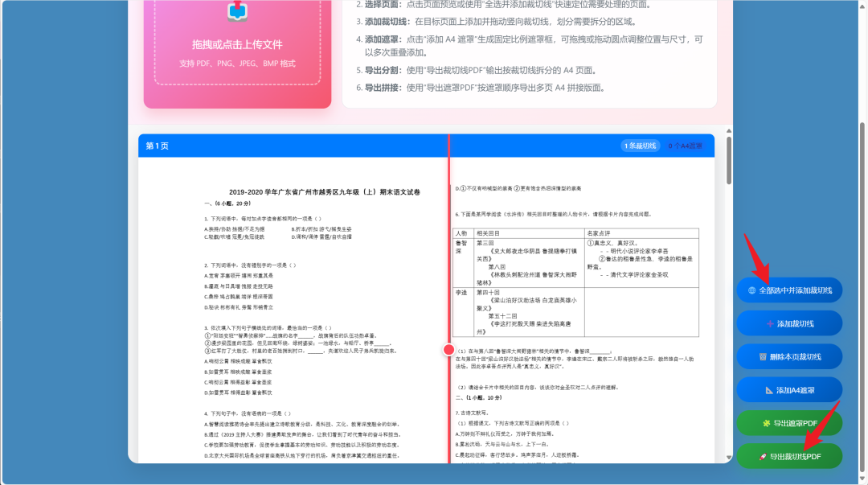Viewport: 868px width, 485px height.
Task: Select the 第1页 page header bar
Action: click(158, 145)
